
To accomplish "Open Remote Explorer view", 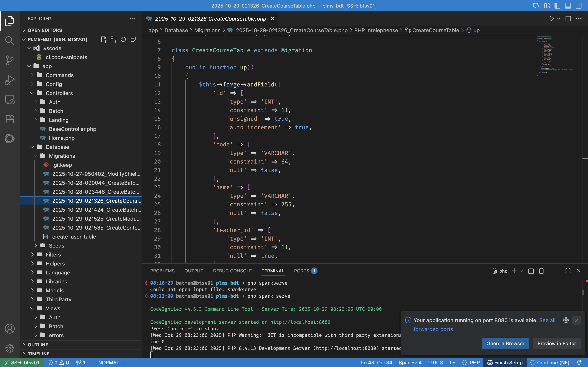I will point(9,99).
